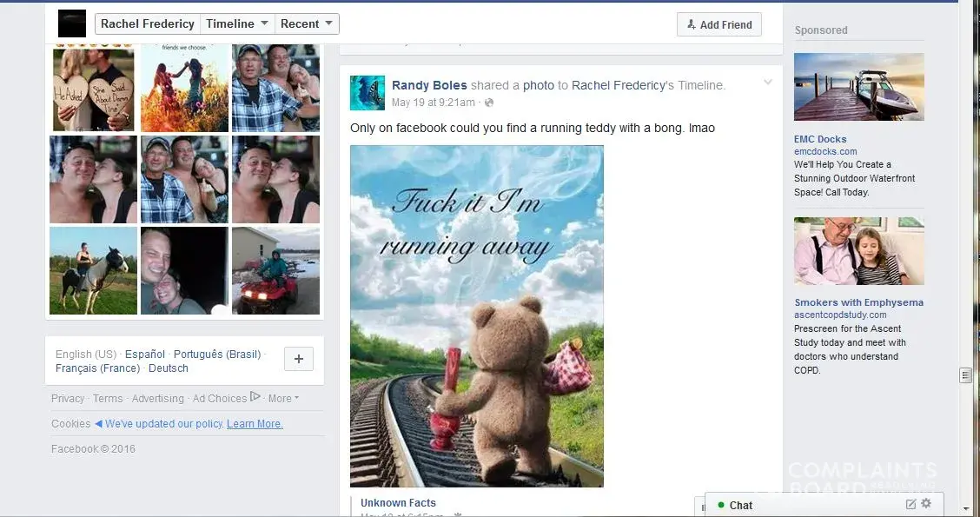This screenshot has height=517, width=980.
Task: Click the Facebook © 2016 text
Action: pos(93,448)
